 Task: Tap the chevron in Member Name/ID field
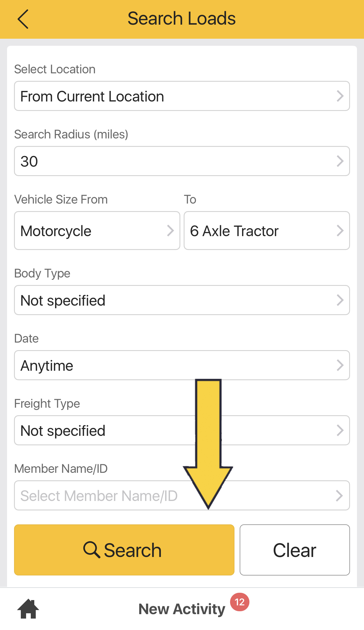(339, 496)
